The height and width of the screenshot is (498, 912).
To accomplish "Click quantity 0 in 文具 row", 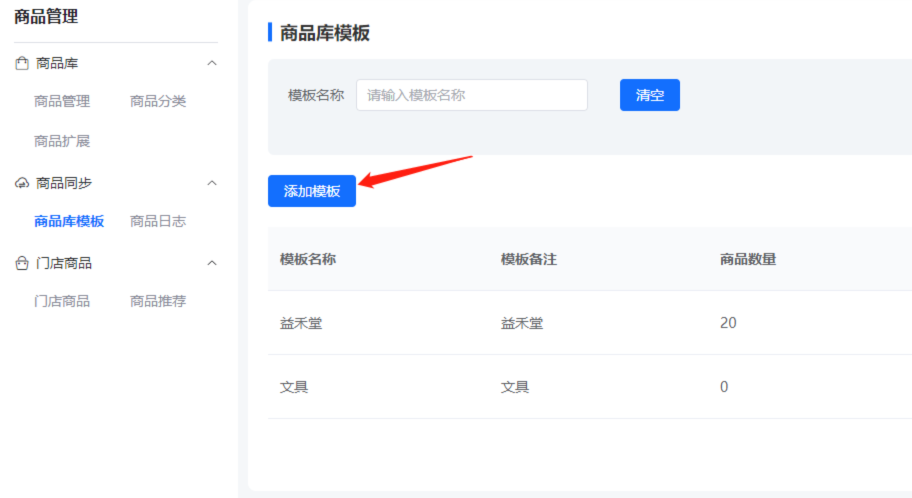I will [724, 387].
